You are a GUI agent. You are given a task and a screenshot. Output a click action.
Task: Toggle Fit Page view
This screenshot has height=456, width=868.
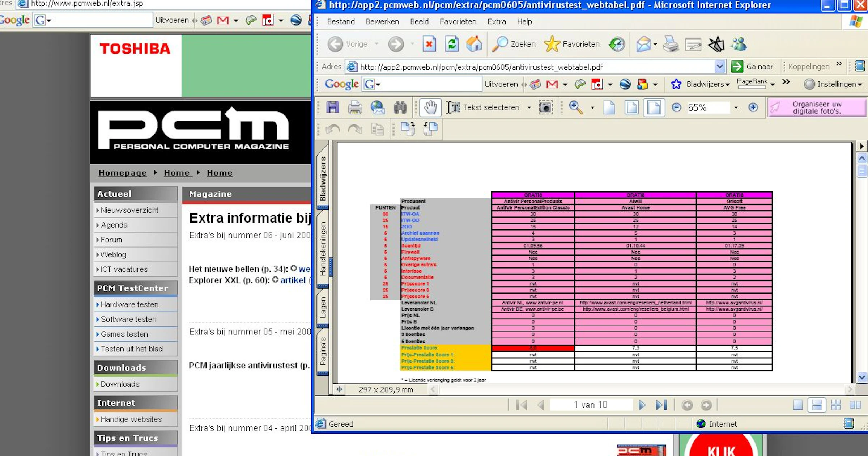(x=631, y=107)
